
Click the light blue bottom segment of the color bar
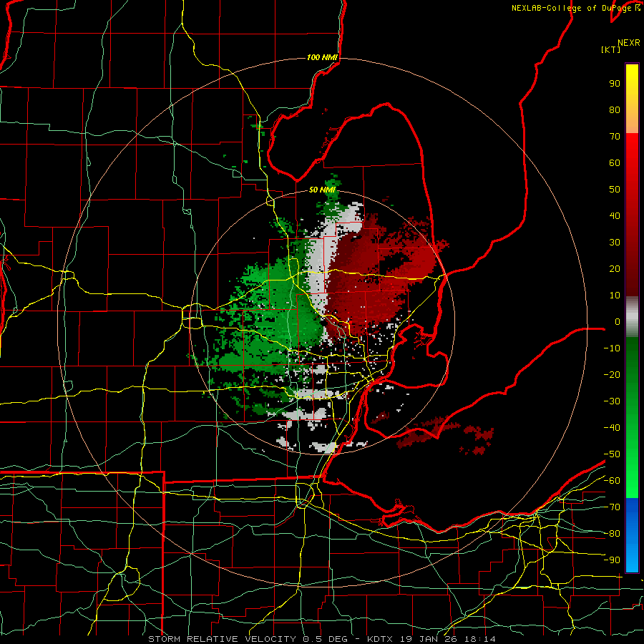pos(632,559)
